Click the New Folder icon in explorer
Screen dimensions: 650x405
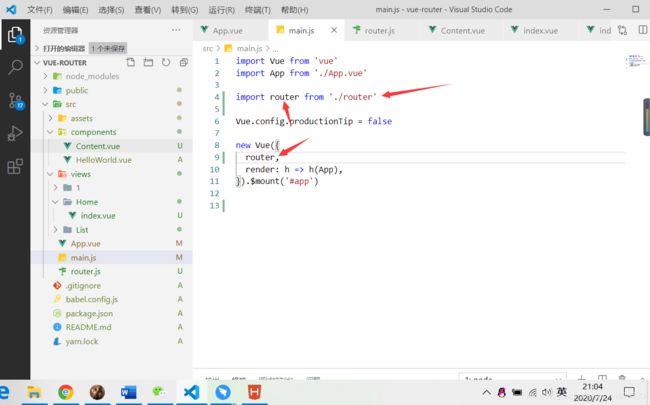[x=148, y=62]
